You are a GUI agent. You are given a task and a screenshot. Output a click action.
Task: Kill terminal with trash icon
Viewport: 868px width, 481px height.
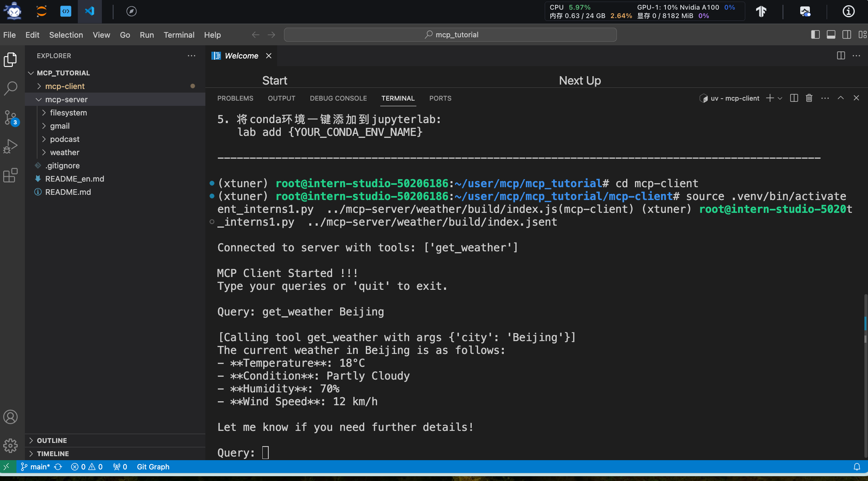tap(809, 98)
